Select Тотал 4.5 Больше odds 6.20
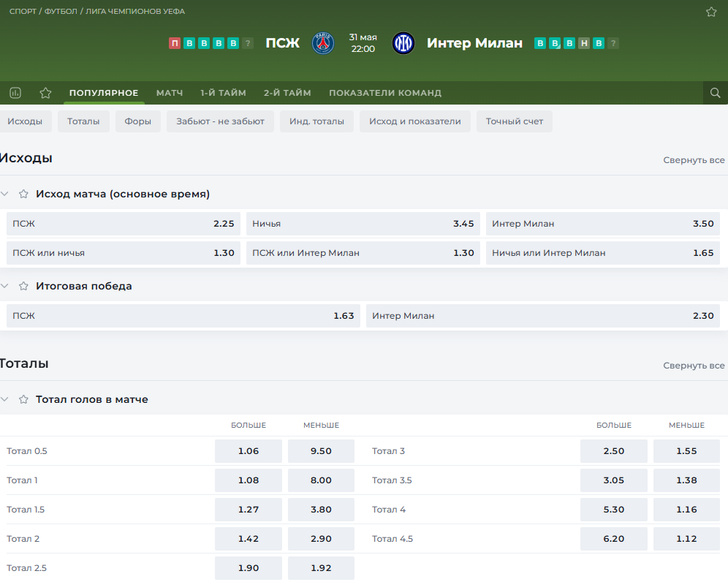Screen dimensions: 728x582 pyautogui.click(x=614, y=539)
